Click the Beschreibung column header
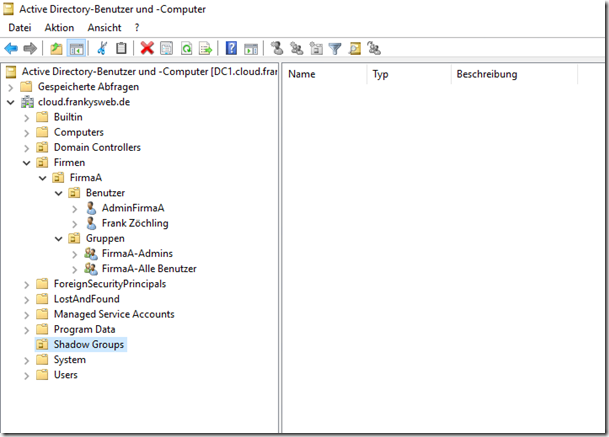Image resolution: width=609 pixels, height=437 pixels. point(487,74)
